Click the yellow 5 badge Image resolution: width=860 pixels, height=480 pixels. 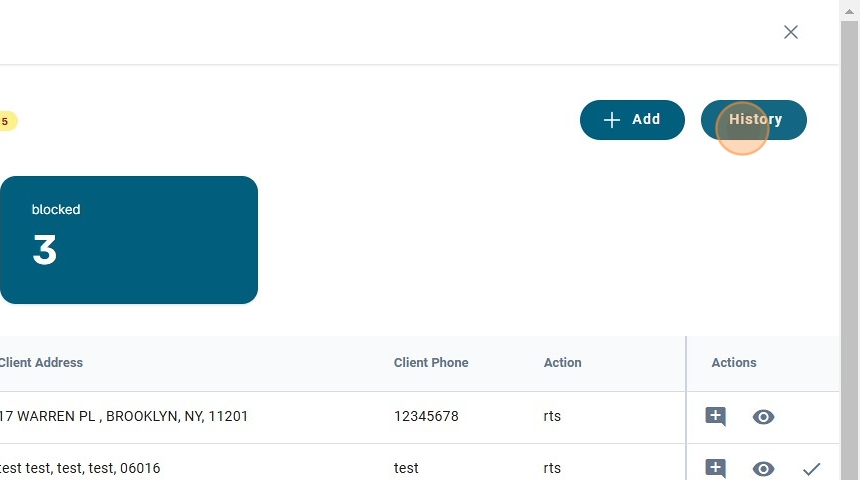tap(6, 122)
